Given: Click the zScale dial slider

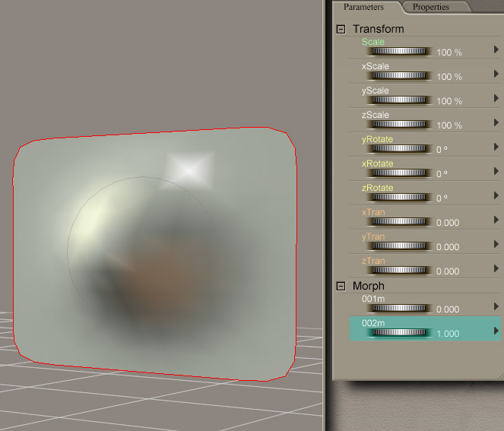Looking at the screenshot, I should tap(399, 124).
